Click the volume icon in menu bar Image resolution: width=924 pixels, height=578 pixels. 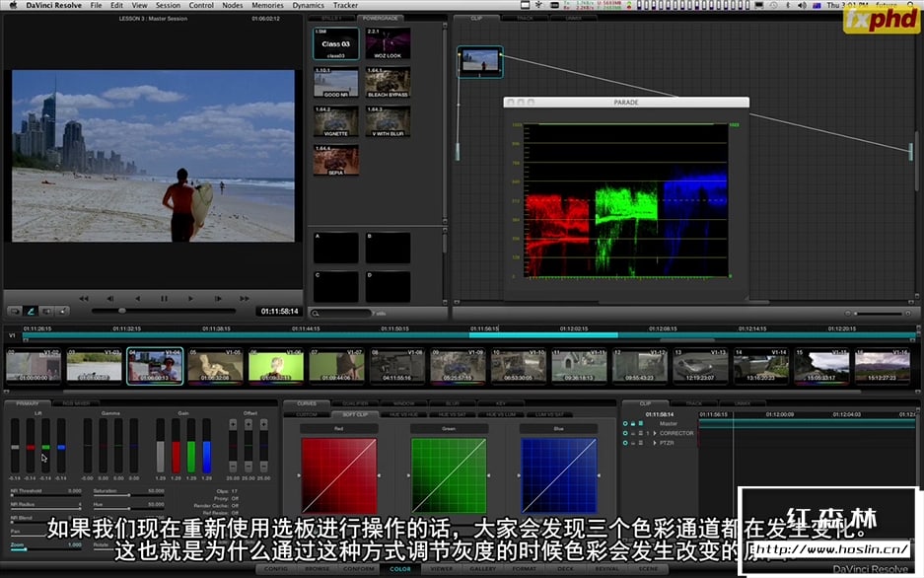click(802, 5)
